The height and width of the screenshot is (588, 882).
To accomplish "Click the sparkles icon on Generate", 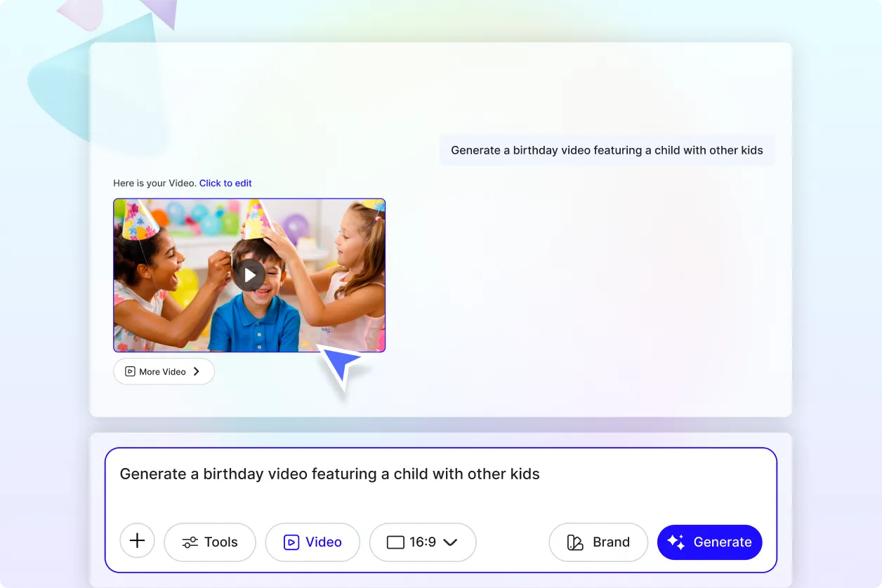I will point(675,542).
